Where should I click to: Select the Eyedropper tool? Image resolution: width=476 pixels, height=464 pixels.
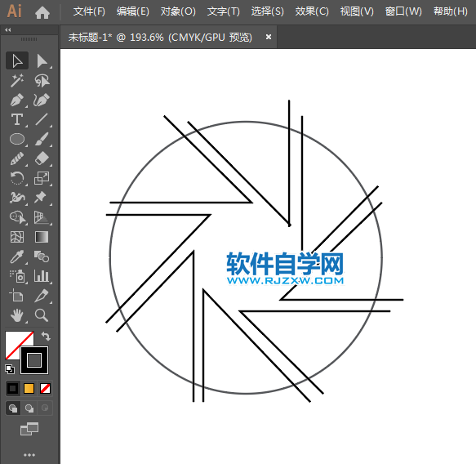coord(17,257)
